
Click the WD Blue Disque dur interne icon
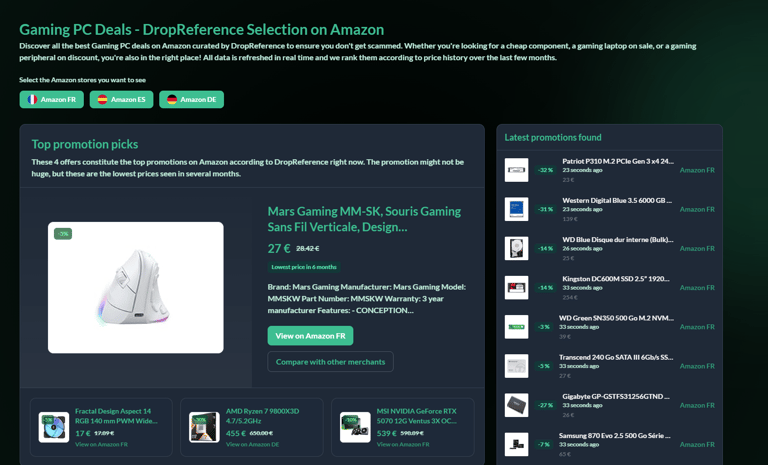516,248
